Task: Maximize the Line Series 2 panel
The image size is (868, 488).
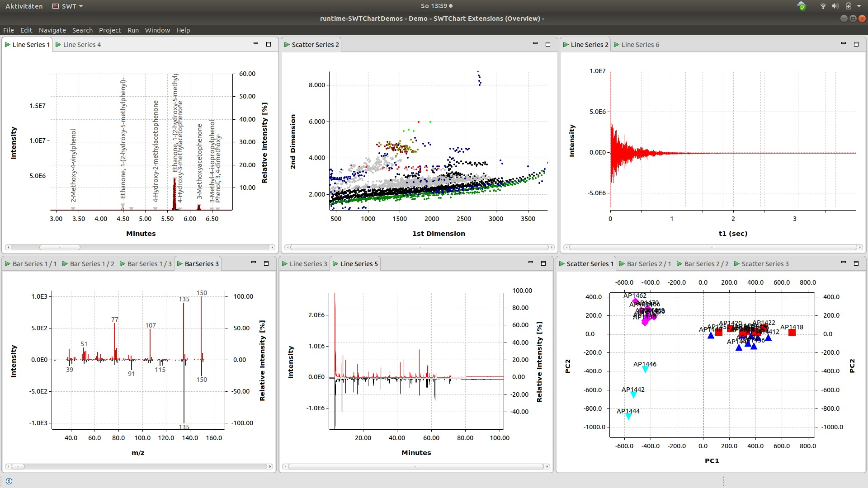Action: coord(856,44)
